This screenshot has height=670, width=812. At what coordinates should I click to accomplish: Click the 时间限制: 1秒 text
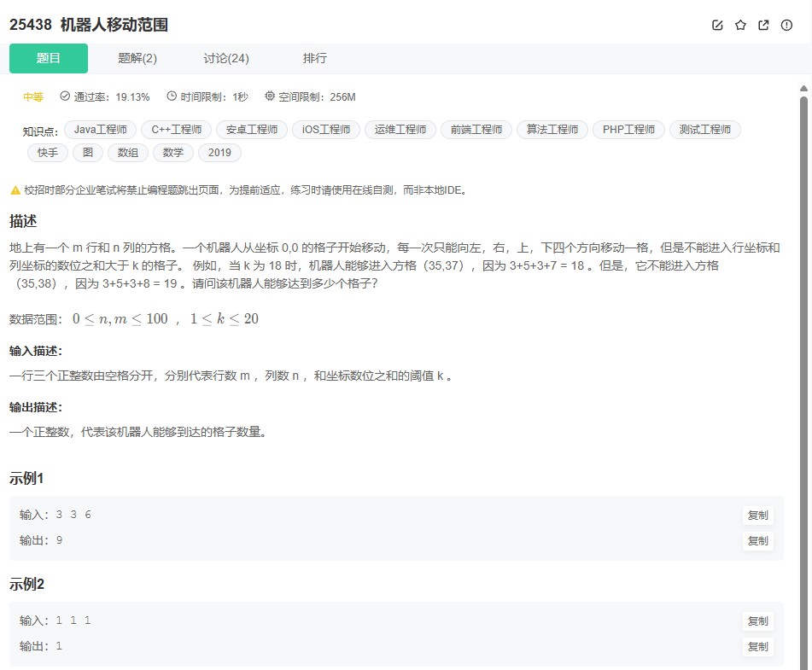[x=214, y=96]
